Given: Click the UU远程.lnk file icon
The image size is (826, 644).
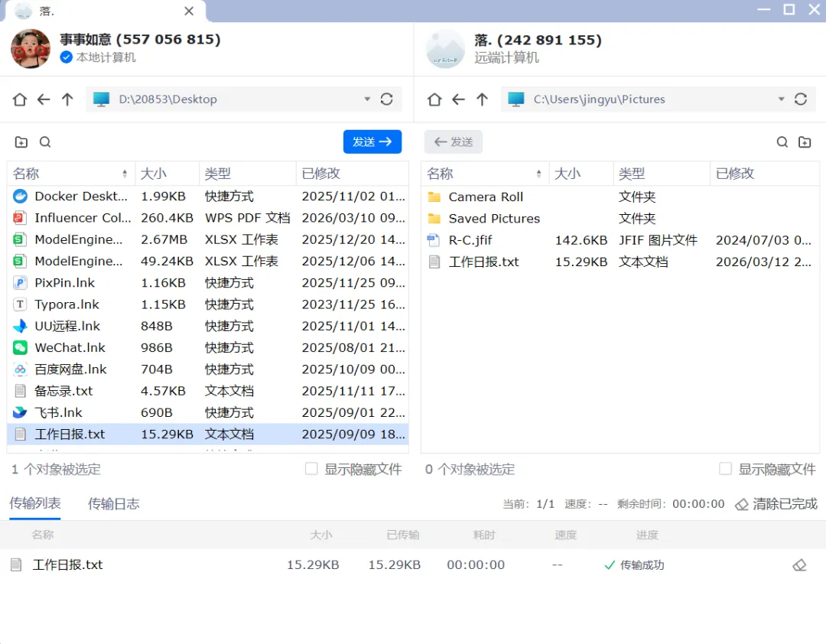Looking at the screenshot, I should pyautogui.click(x=20, y=326).
